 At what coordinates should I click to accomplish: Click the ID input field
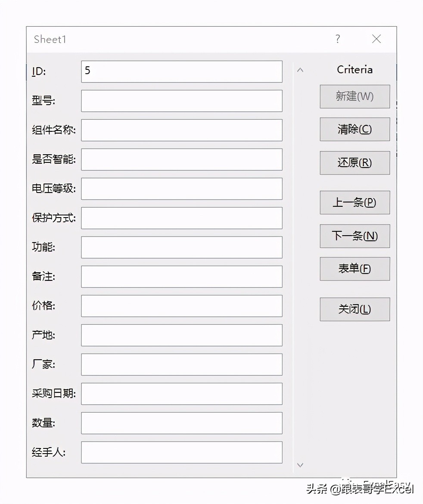181,72
